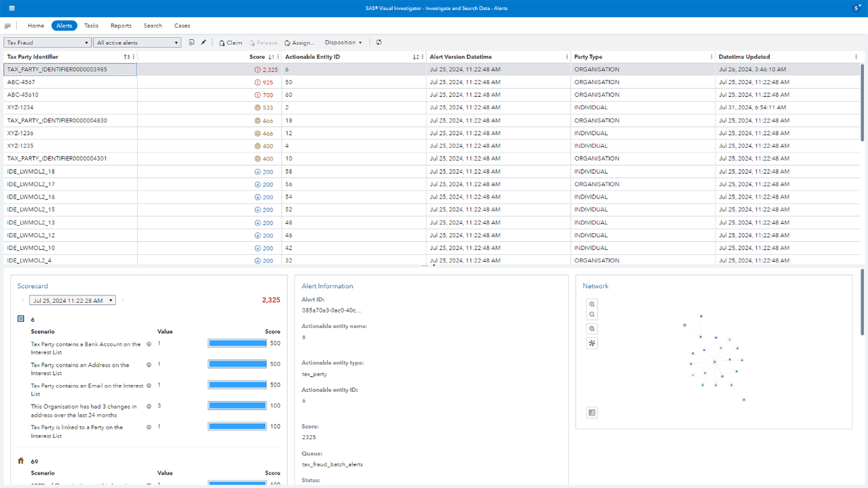Viewport: 868px width, 488px height.
Task: Click the Assign button
Action: tap(299, 42)
